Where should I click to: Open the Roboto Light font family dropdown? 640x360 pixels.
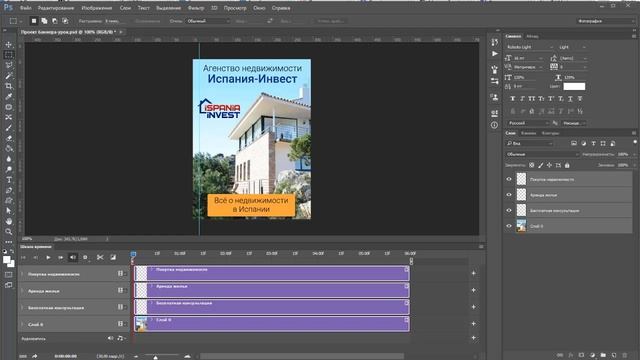point(530,47)
